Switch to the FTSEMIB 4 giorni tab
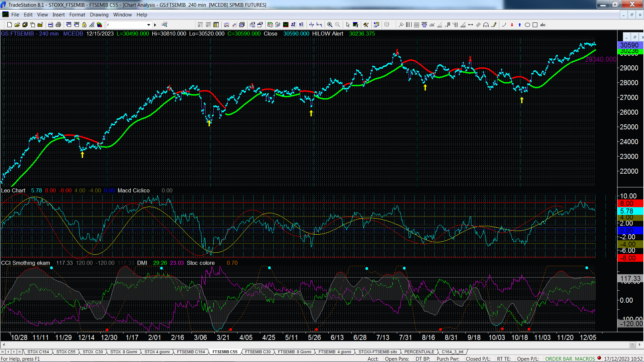The image size is (644, 362). pos(335,352)
